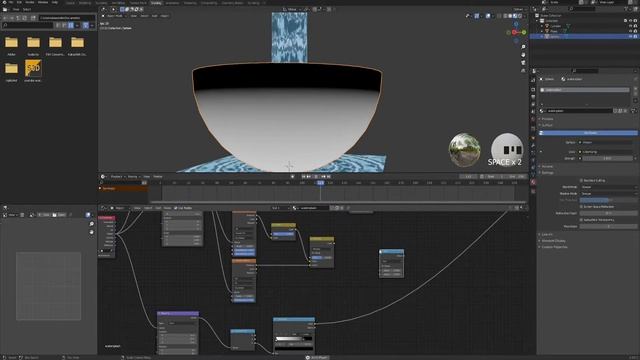Click the file browser back arrow

5,18
